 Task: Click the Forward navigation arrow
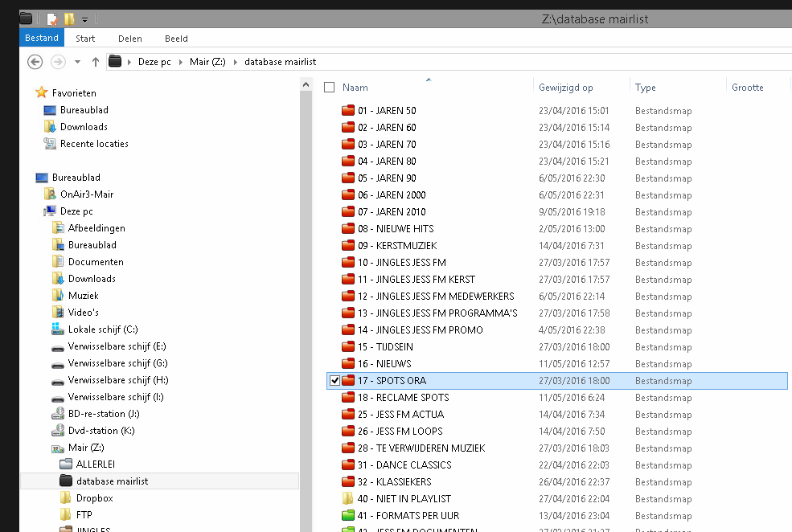(x=58, y=62)
